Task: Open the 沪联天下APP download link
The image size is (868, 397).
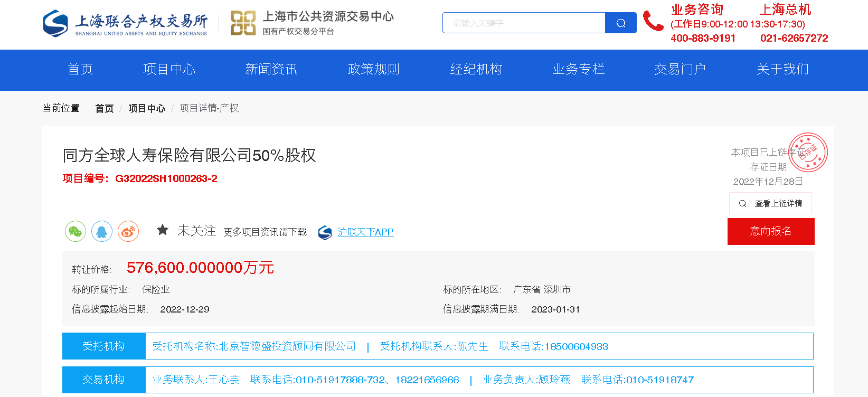Action: [365, 232]
